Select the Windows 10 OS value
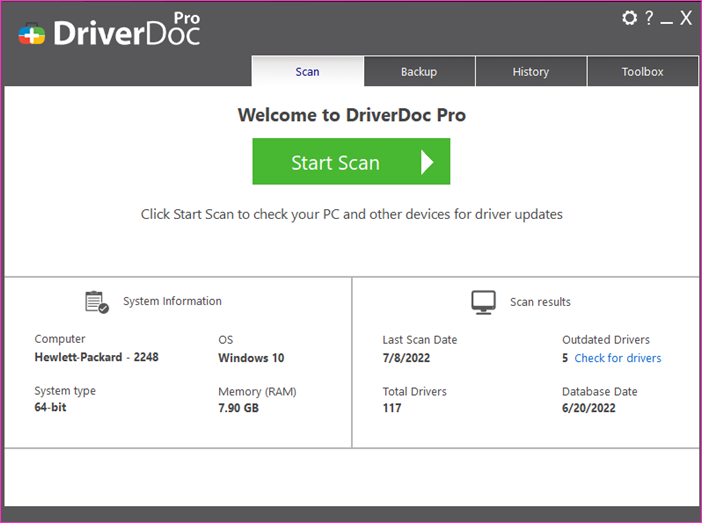 [251, 358]
